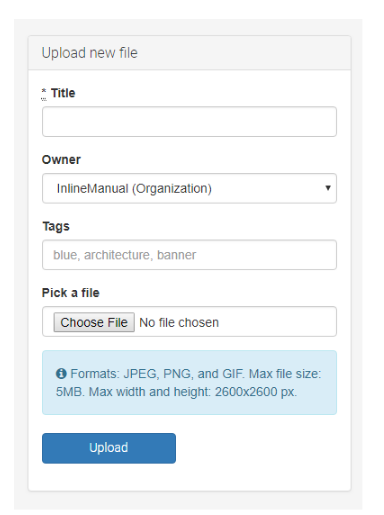Click the 'blue, architecture, banner' placeholder text
The width and height of the screenshot is (384, 515).
125,255
